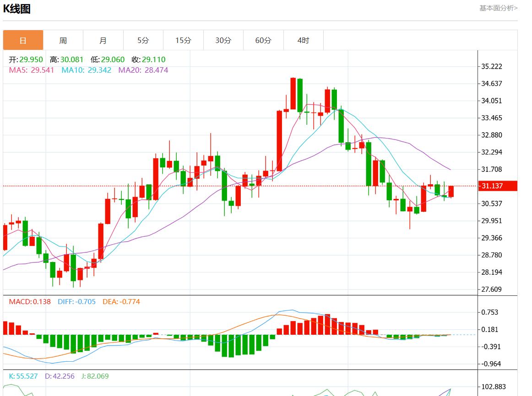
Task: Select the 4时 four-hour tab
Action: coord(303,40)
